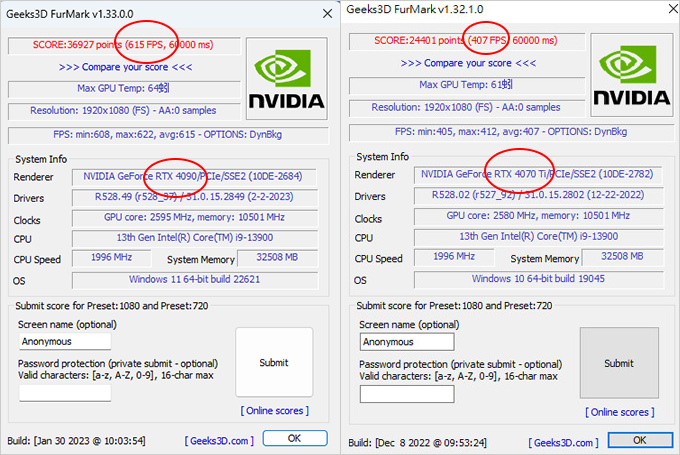The image size is (680, 455).
Task: Focus the Anonymous screen name field, v1.32.1.0 window
Action: (407, 342)
